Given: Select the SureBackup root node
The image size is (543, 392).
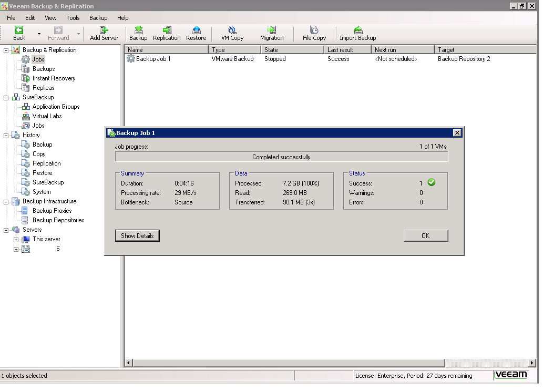Looking at the screenshot, I should (38, 97).
